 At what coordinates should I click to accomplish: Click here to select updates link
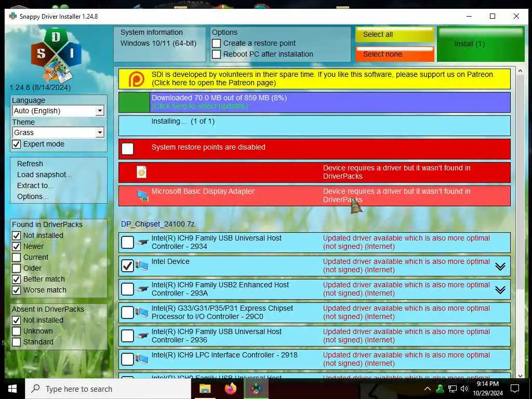(199, 106)
